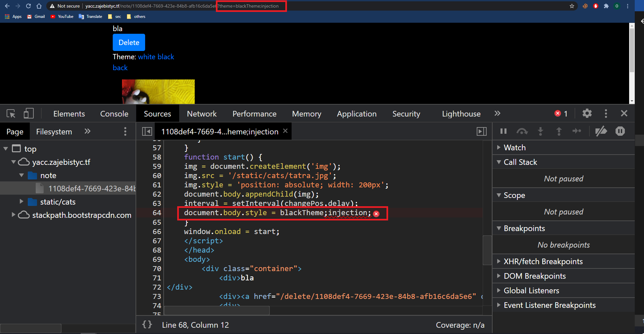Click the red error marker on line 64

click(x=376, y=214)
